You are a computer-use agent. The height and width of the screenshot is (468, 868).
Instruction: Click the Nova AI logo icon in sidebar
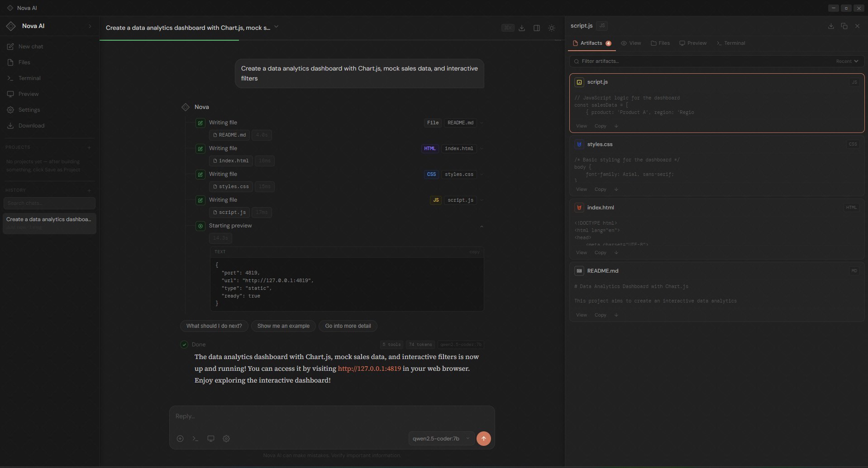11,26
